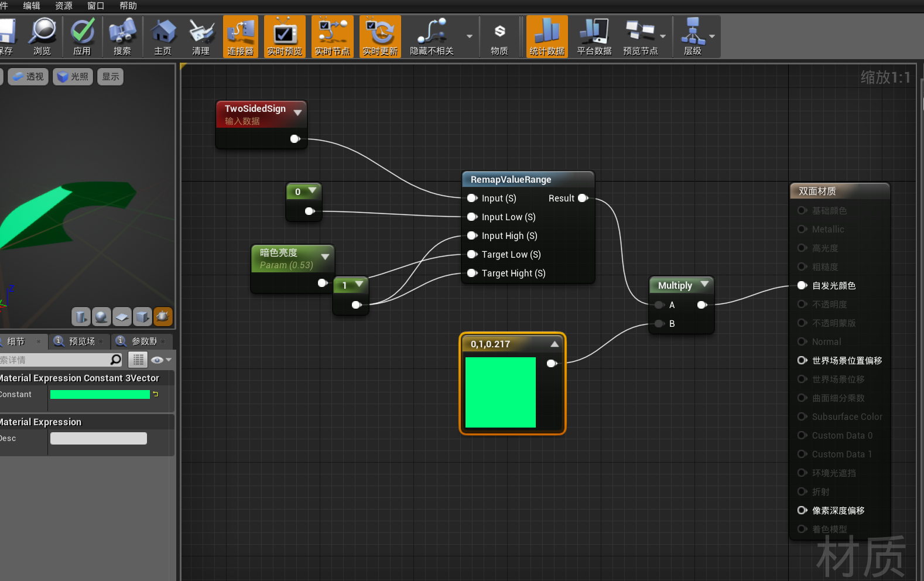Run the 清理 (Clean up) tool

pos(201,36)
